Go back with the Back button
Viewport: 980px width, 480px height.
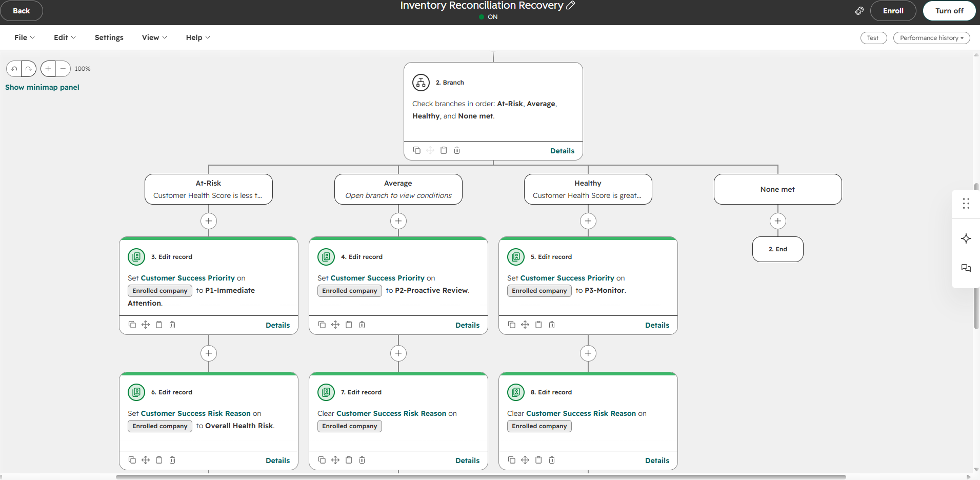pos(22,11)
